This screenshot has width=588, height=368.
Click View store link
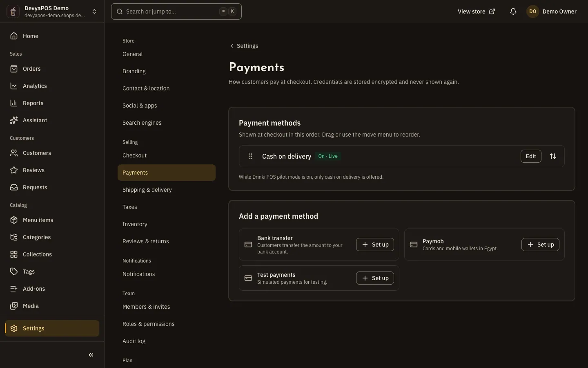[476, 11]
